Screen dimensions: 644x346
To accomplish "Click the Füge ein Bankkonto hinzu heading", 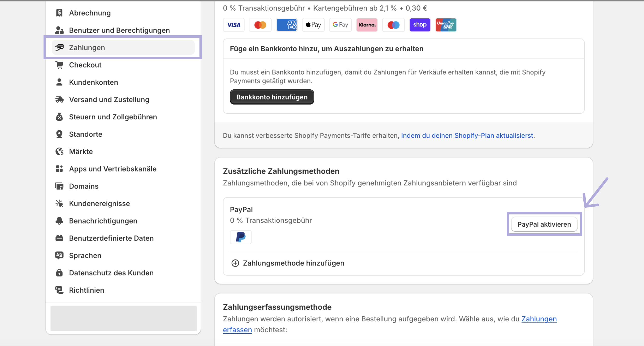I will pyautogui.click(x=327, y=49).
